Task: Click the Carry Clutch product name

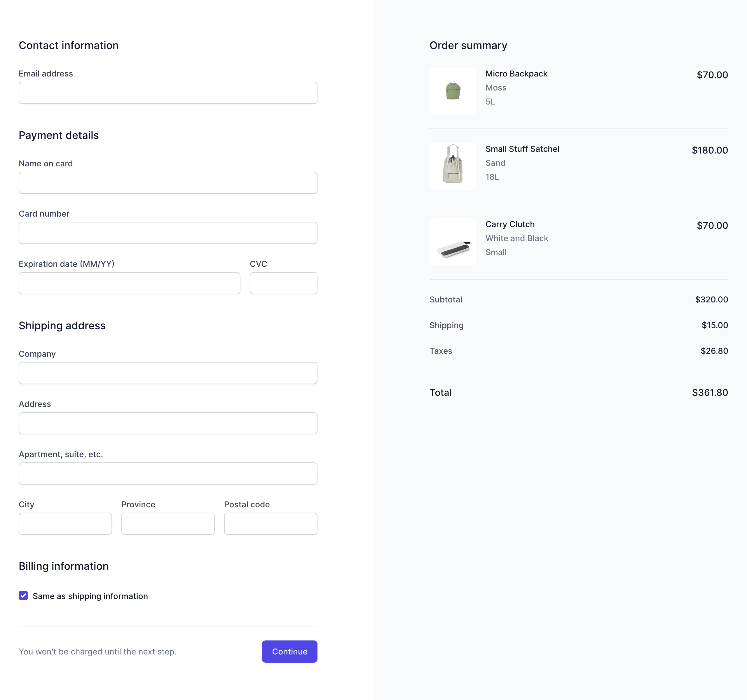Action: [x=509, y=224]
